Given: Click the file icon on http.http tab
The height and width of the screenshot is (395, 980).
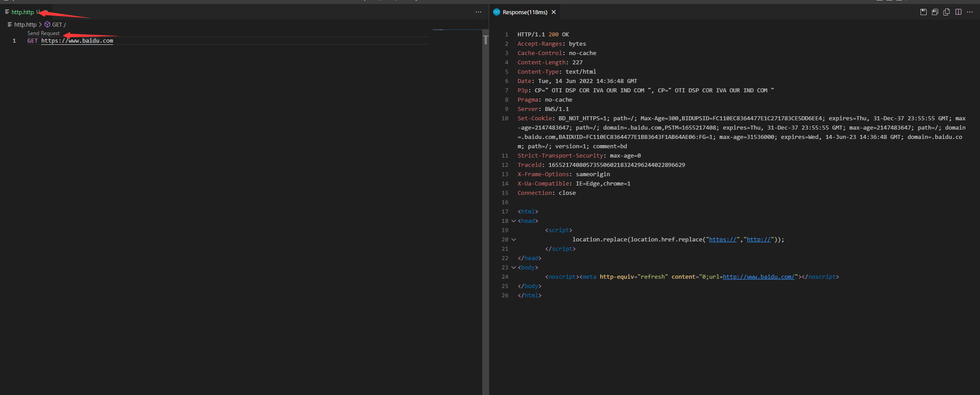Looking at the screenshot, I should (7, 12).
